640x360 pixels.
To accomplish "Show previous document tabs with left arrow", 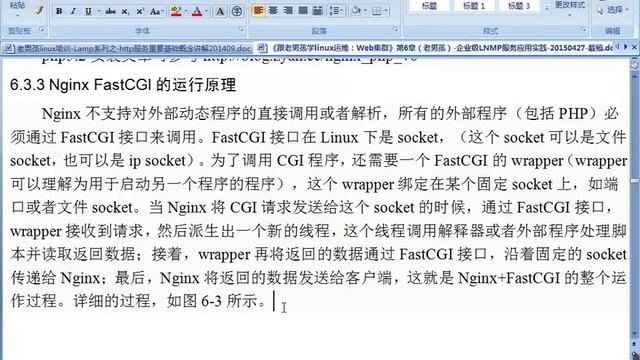I will tap(618, 47).
